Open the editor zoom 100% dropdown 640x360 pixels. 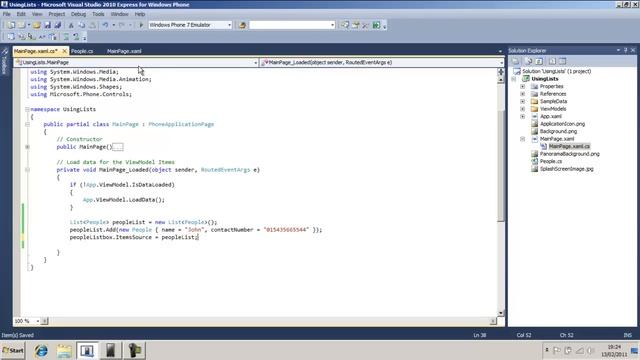pos(38,321)
